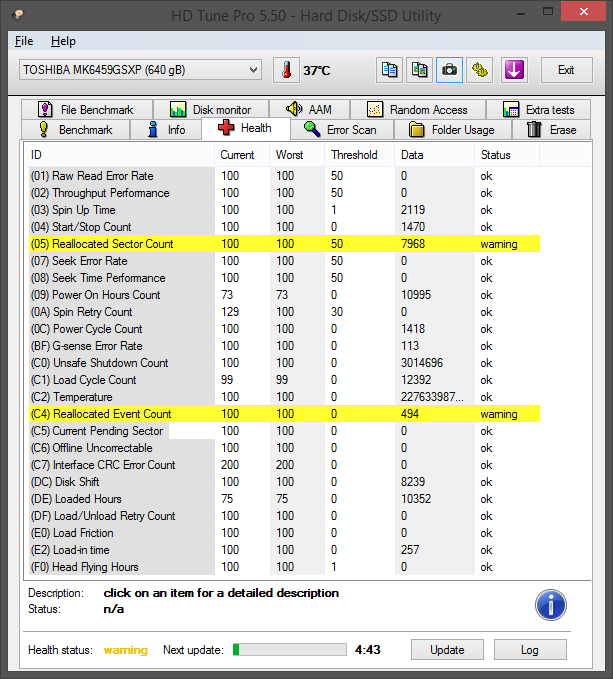Select (C4) Reallocated Event Count row
Viewport: 613px width, 679px height.
pyautogui.click(x=284, y=414)
